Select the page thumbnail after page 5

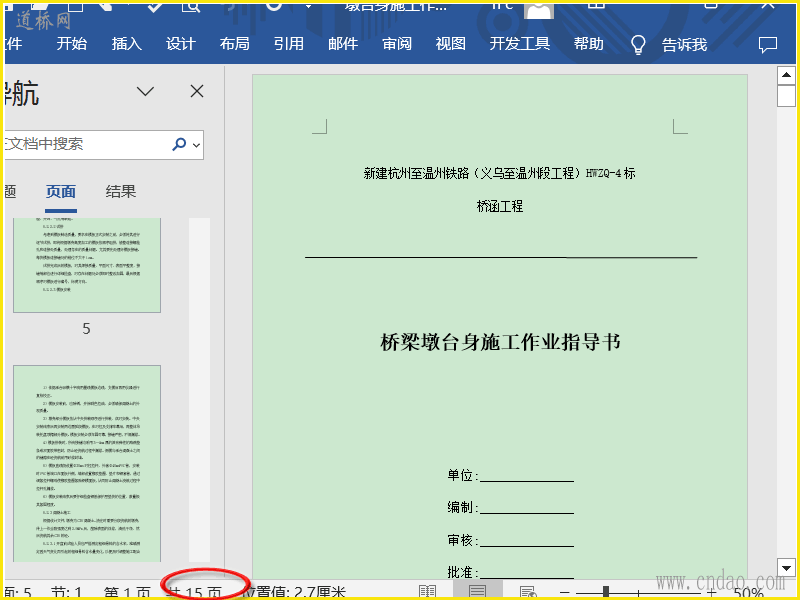[87, 463]
